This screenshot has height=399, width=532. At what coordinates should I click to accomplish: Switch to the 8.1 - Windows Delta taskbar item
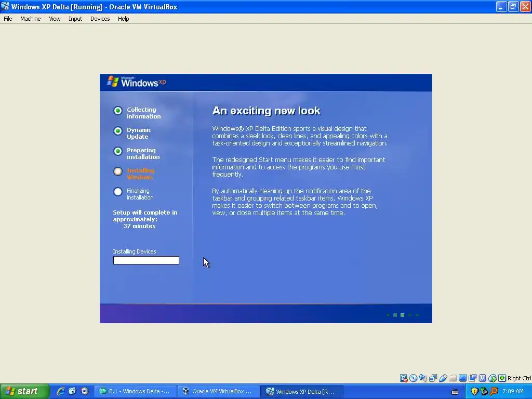(135, 391)
